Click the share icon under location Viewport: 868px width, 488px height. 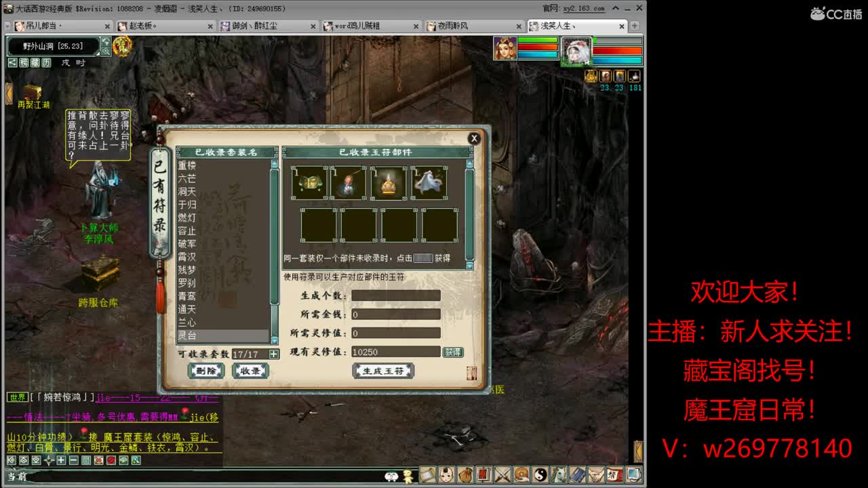coord(12,62)
